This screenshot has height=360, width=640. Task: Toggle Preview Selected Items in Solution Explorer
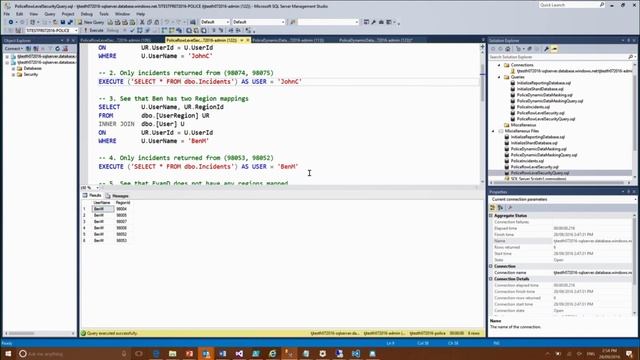(x=554, y=49)
